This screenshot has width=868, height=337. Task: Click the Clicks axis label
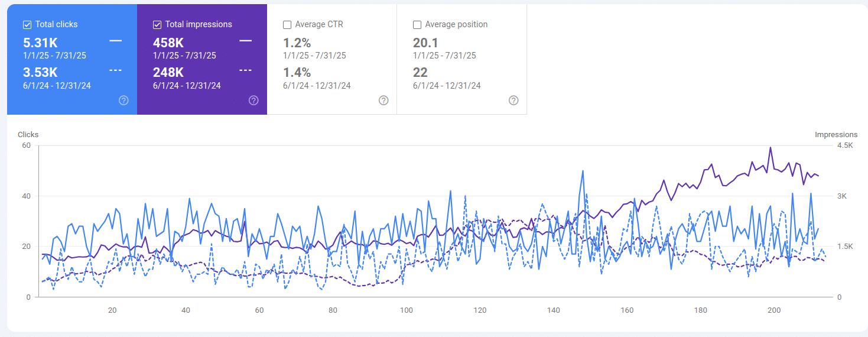[x=28, y=135]
